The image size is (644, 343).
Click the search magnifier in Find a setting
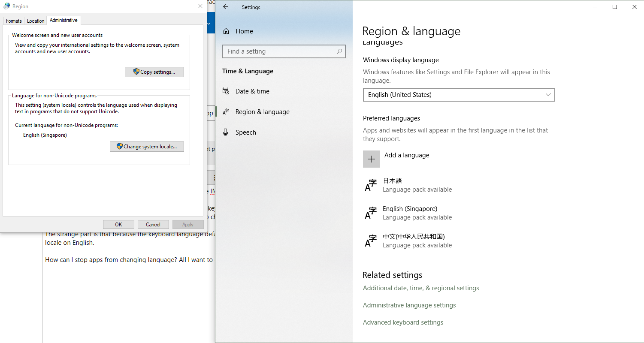339,51
